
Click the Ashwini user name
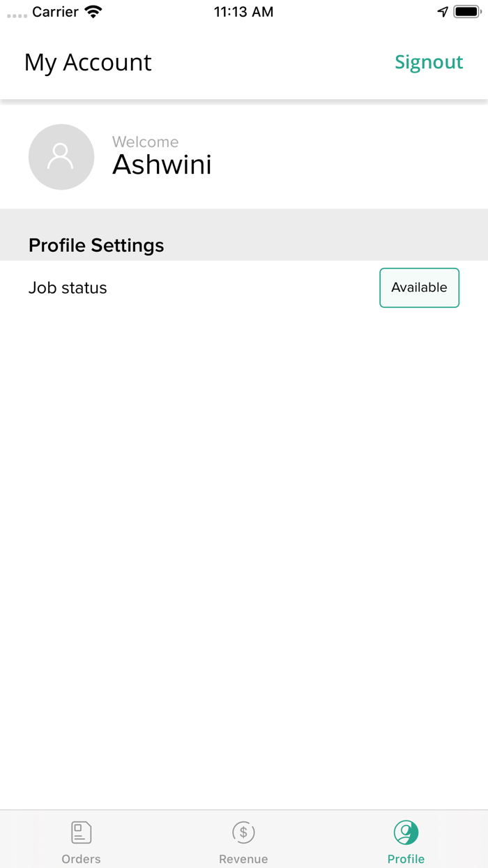(162, 165)
